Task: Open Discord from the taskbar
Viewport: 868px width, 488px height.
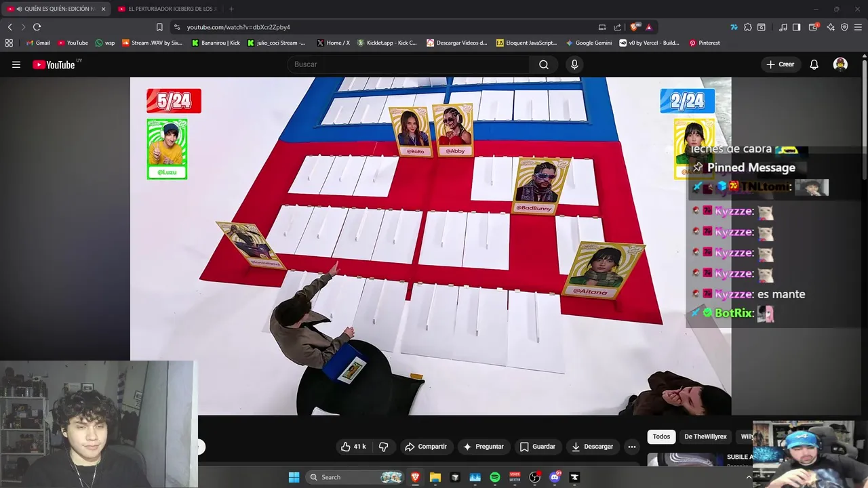Action: coord(555,477)
